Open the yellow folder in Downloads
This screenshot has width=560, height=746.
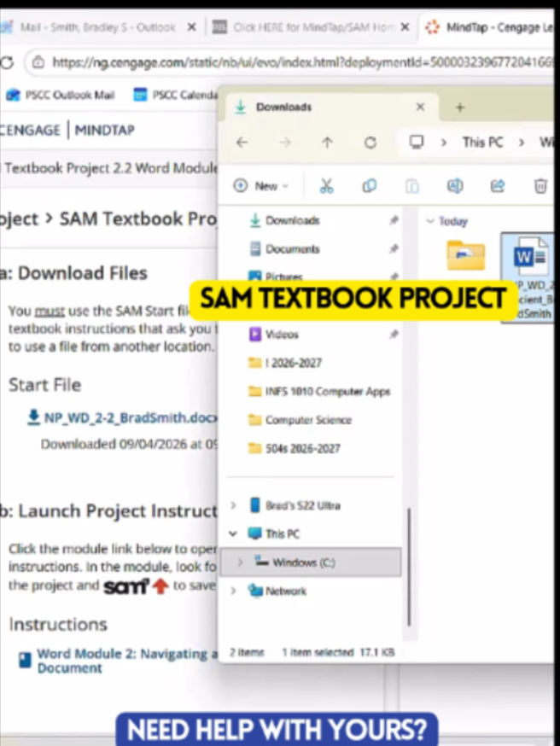[465, 255]
